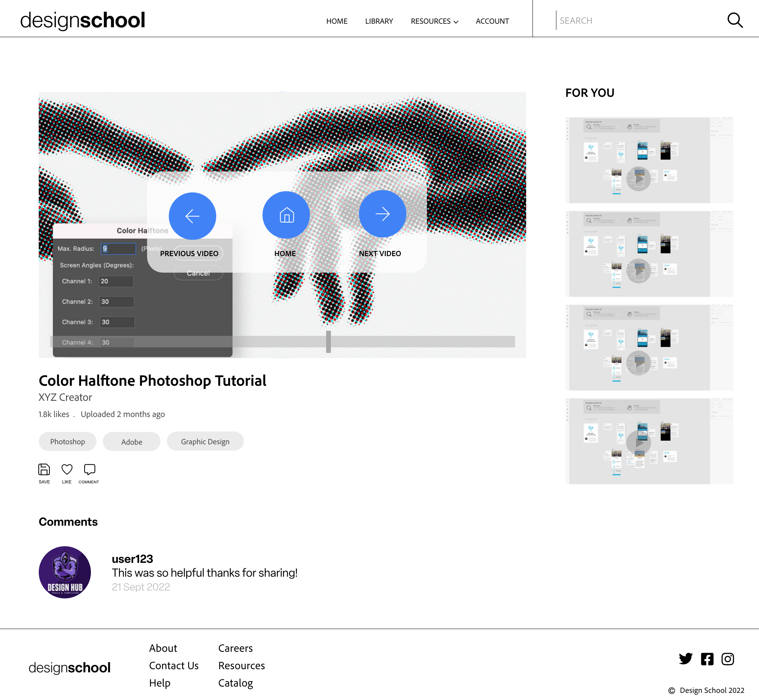This screenshot has width=759, height=700.
Task: Click into the Search input field
Action: coord(636,21)
